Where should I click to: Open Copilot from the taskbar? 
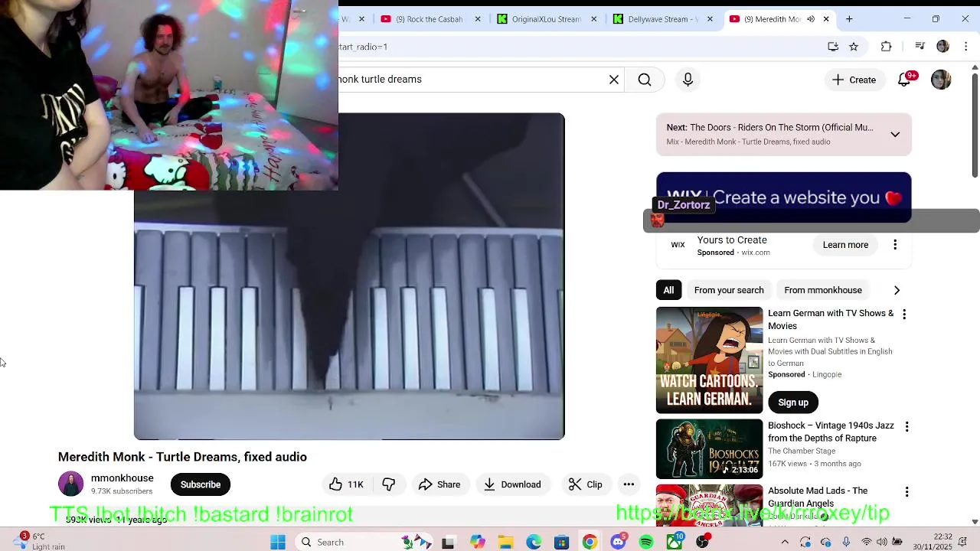point(478,542)
